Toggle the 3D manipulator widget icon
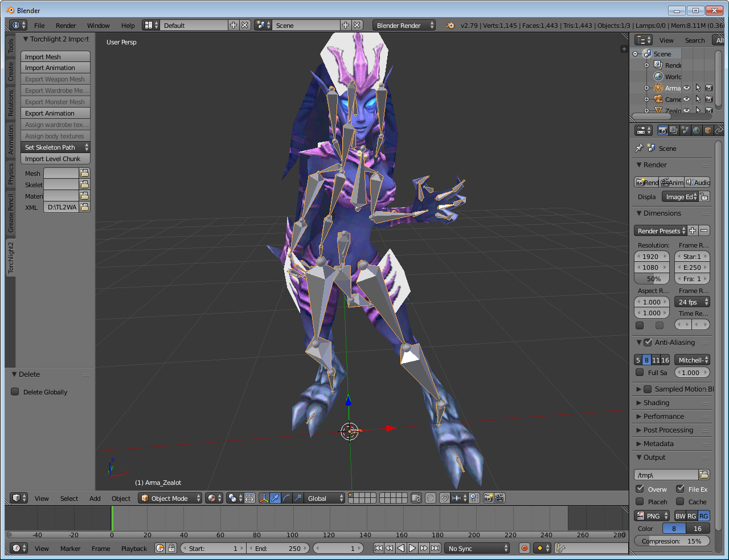729x560 pixels. click(264, 498)
